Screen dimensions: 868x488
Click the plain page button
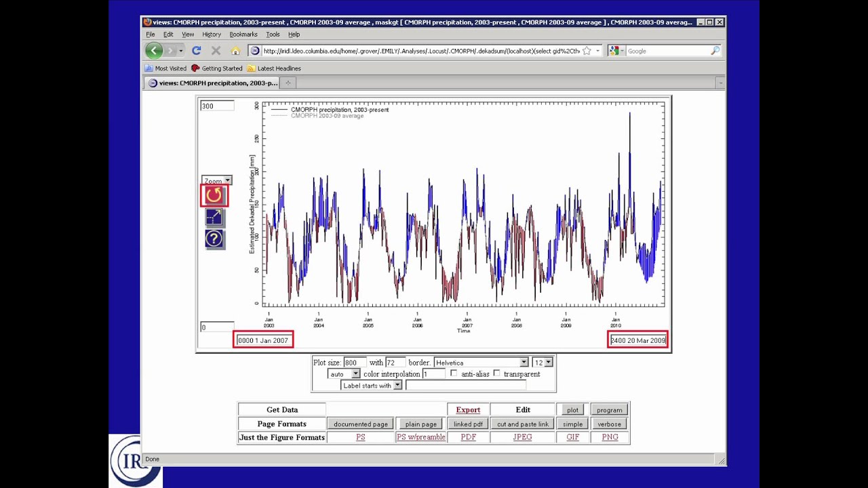[x=421, y=424]
